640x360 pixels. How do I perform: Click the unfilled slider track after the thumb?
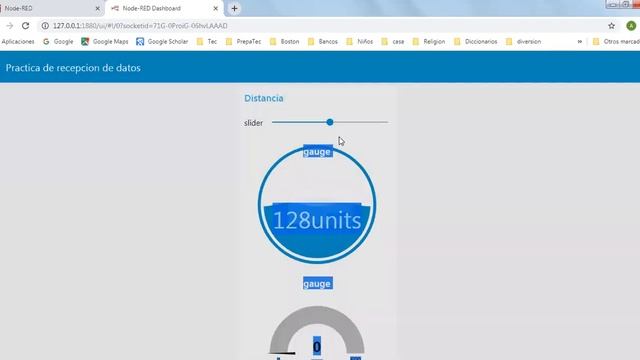tap(361, 122)
